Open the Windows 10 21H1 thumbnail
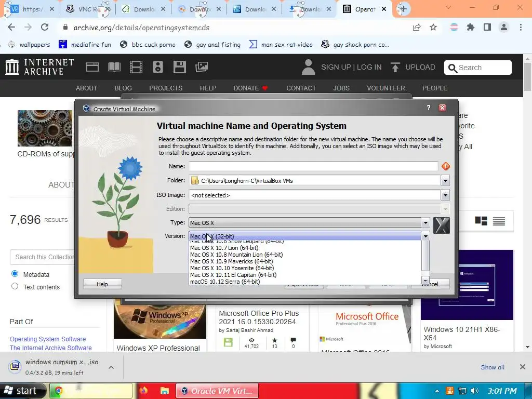The image size is (532, 399). (467, 285)
